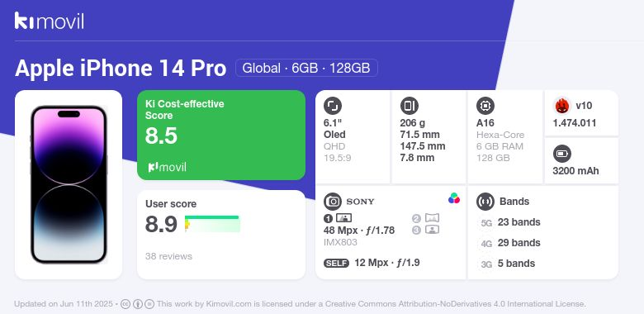This screenshot has height=314, width=644.
Task: Click the 5G 23 bands entry
Action: (509, 222)
